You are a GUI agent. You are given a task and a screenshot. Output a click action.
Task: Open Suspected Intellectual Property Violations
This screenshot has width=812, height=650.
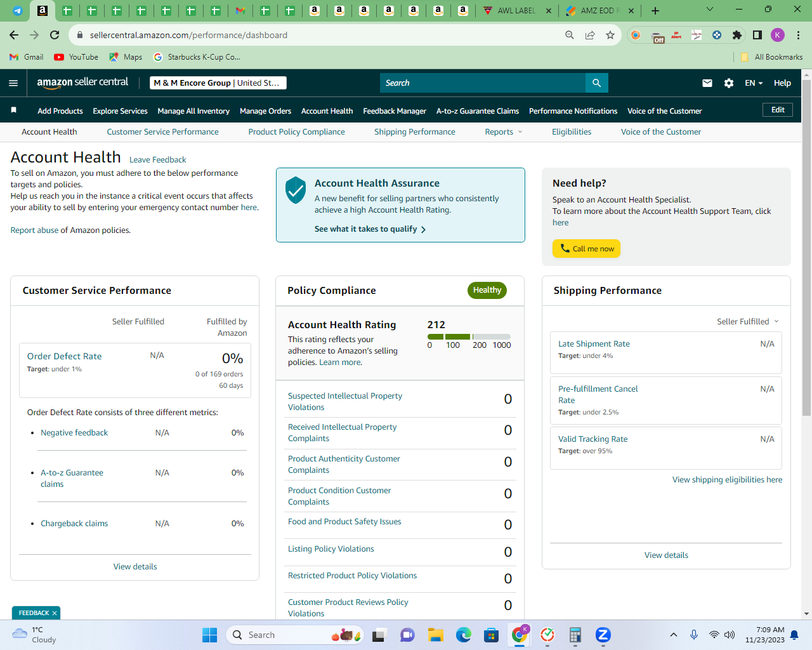[345, 402]
